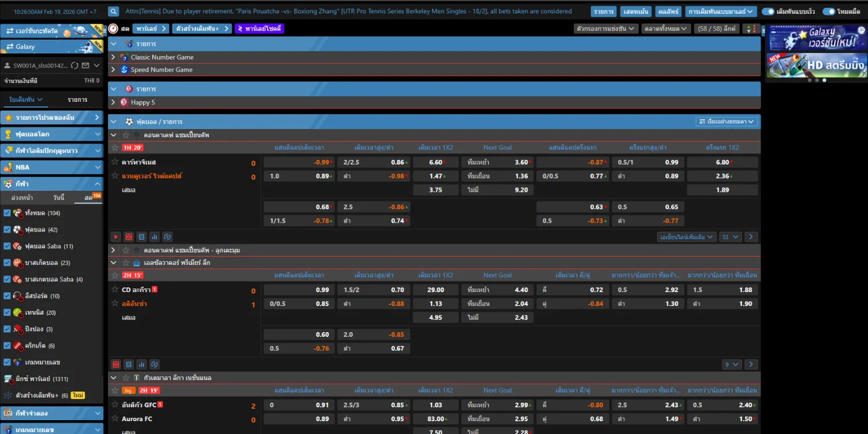Open the เรียงอย่างธรรมดา sort dropdown

(727, 122)
